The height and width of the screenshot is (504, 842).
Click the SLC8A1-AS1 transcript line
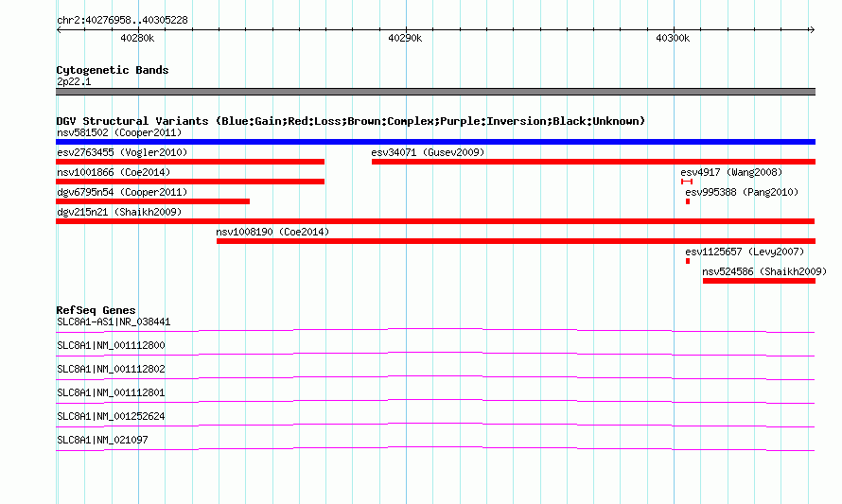coord(435,331)
